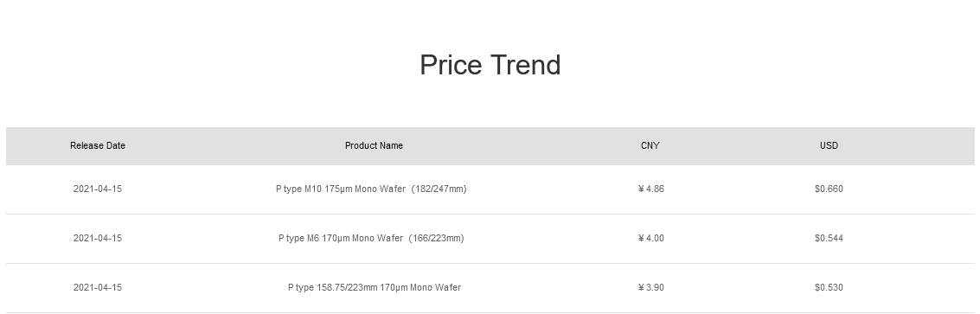Click the date in the M6 wafer row
Viewport: 980px width, 314px height.
coord(98,239)
